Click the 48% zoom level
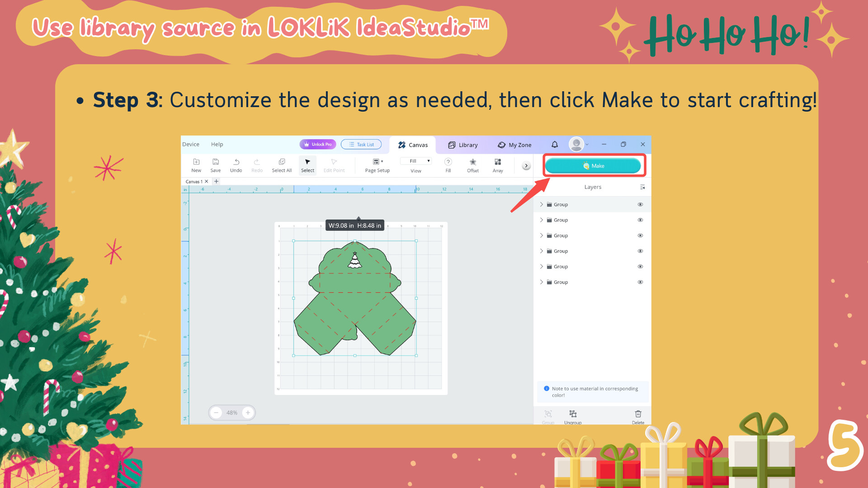 pyautogui.click(x=232, y=413)
